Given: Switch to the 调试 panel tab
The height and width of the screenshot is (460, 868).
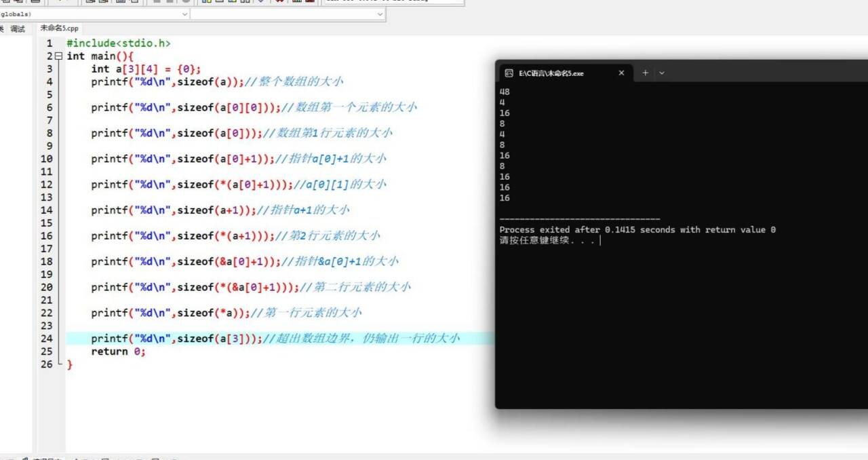Looking at the screenshot, I should pyautogui.click(x=17, y=28).
